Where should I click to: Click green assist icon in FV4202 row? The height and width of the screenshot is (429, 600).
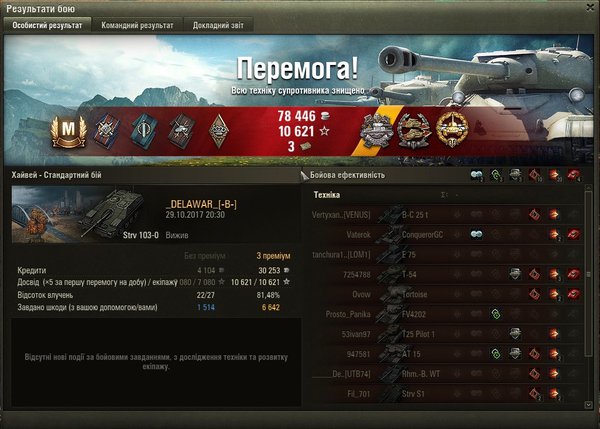(x=496, y=314)
